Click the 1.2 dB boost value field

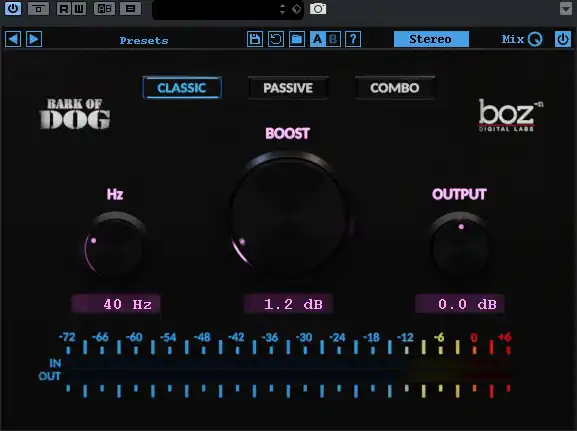coord(288,304)
